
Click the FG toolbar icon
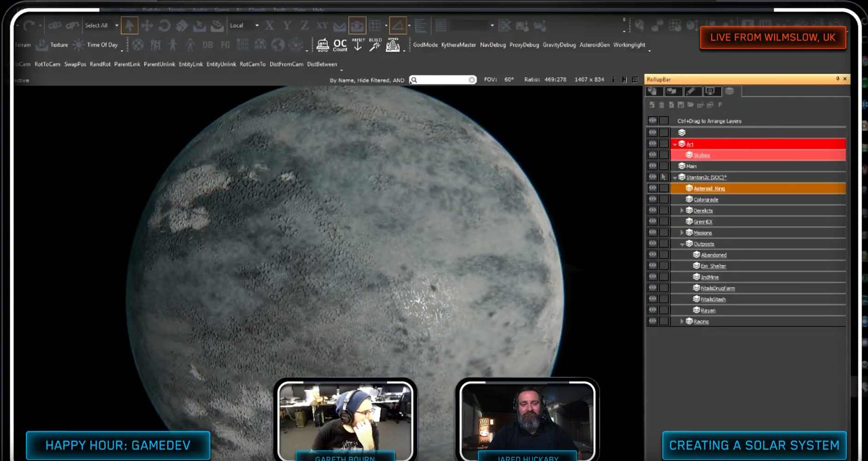pyautogui.click(x=225, y=45)
